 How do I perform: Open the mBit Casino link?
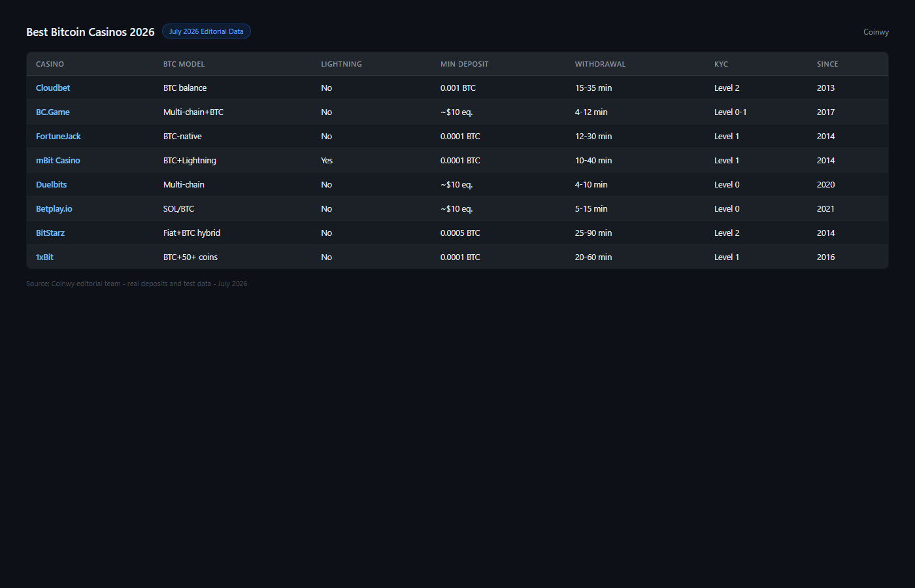pos(58,160)
